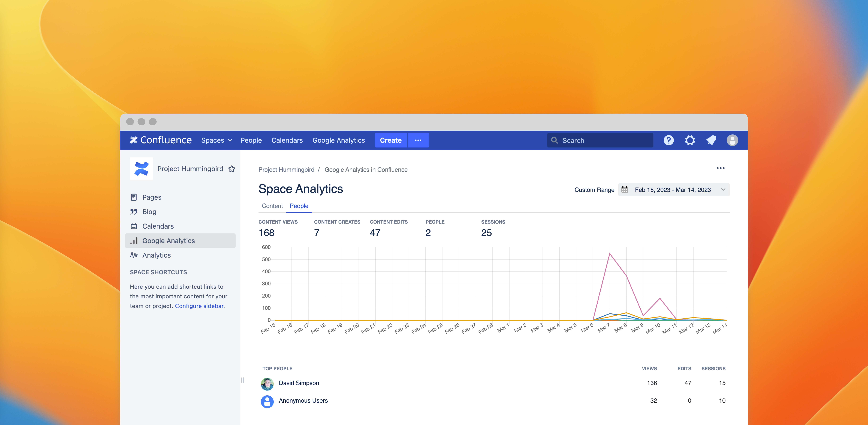Click the calendar icon in date range
Viewport: 868px width, 425px height.
[x=625, y=190]
